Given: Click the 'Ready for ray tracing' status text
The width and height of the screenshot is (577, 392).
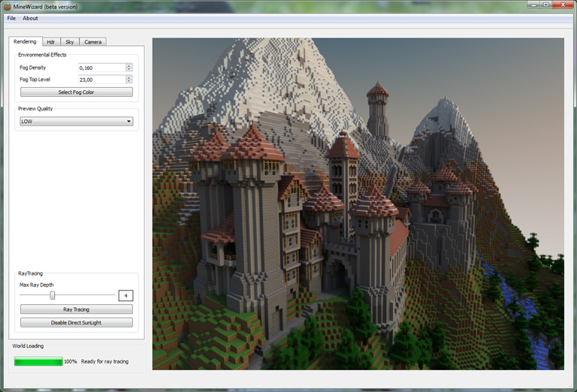Looking at the screenshot, I should pos(105,361).
